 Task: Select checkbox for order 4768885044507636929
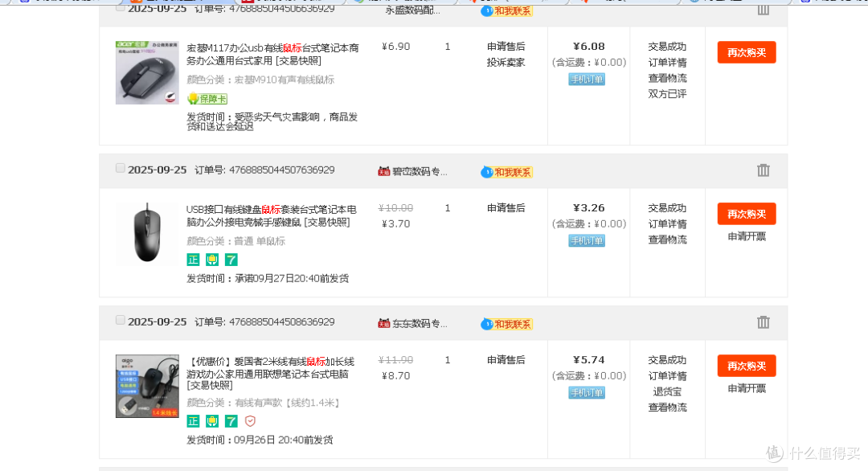120,168
